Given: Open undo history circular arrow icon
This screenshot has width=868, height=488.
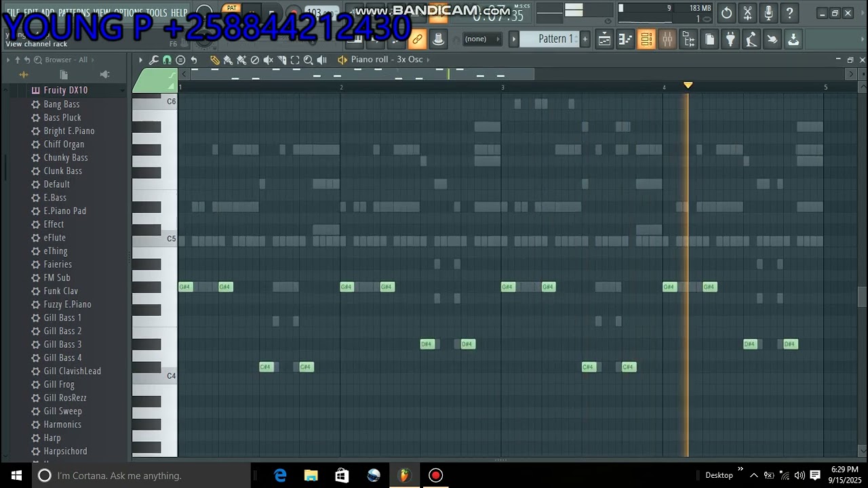Looking at the screenshot, I should coord(726,13).
